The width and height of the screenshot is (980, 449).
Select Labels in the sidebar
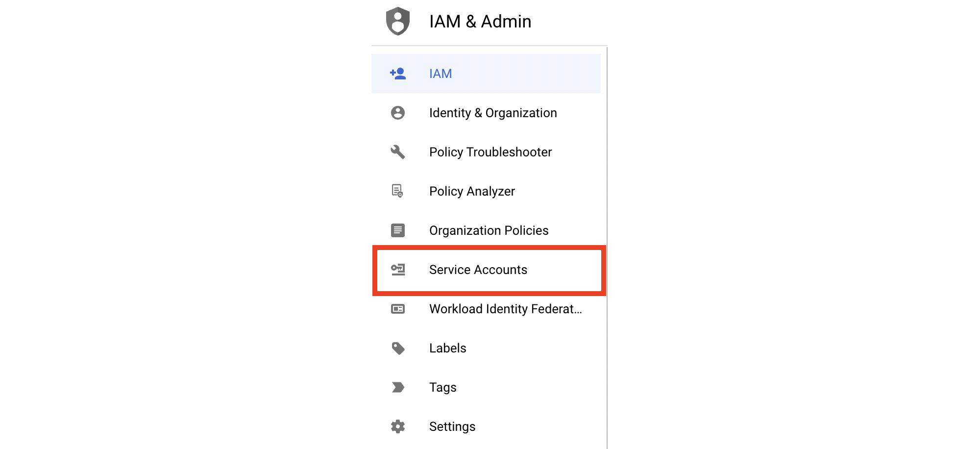[x=486, y=348]
